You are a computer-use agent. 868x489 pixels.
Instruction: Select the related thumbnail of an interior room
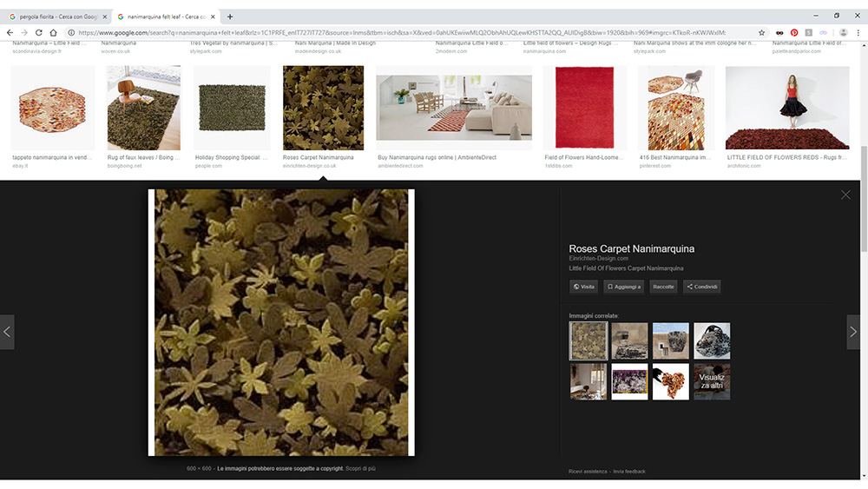coord(589,381)
